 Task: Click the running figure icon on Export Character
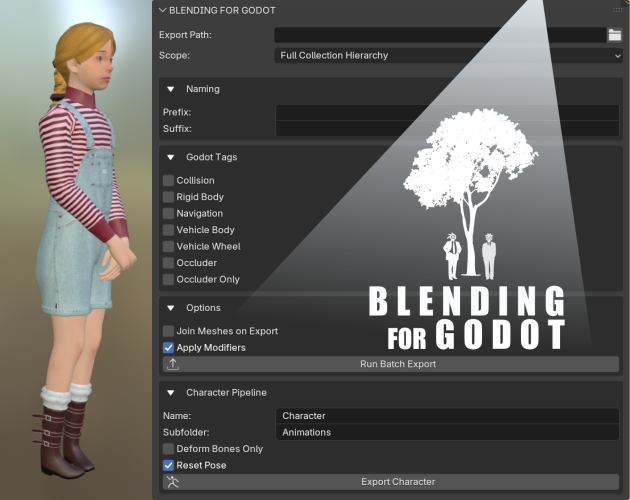tap(173, 482)
